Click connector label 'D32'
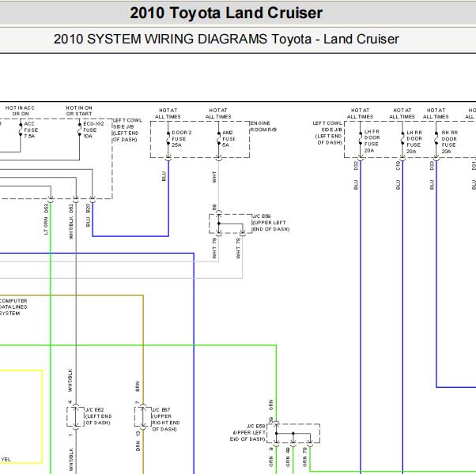476x474 pixels. [x=356, y=166]
